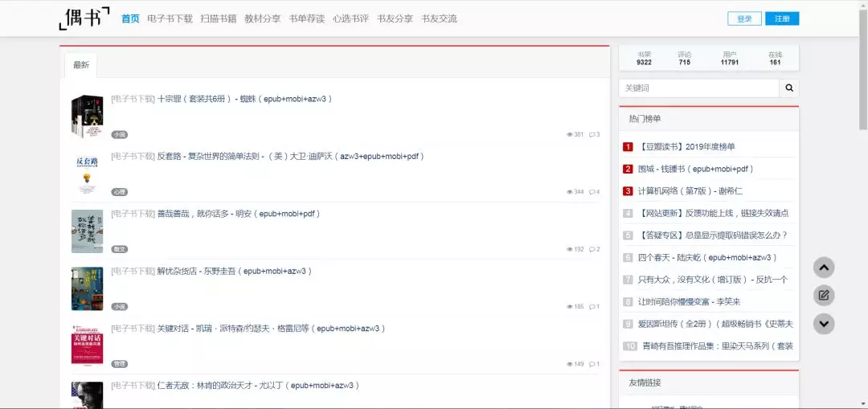
Task: Click the 小说 tag under 十宗罪
Action: (120, 134)
